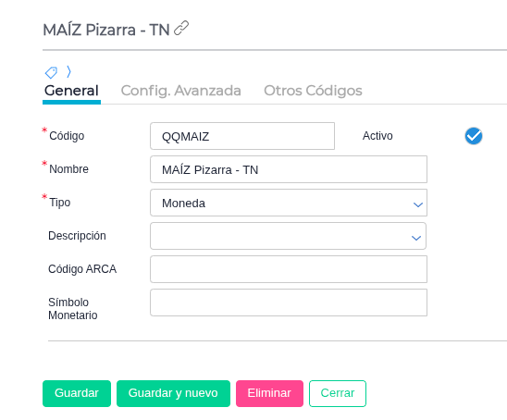The height and width of the screenshot is (420, 507).
Task: Click the tag icon in breadcrumb
Action: pyautogui.click(x=51, y=72)
